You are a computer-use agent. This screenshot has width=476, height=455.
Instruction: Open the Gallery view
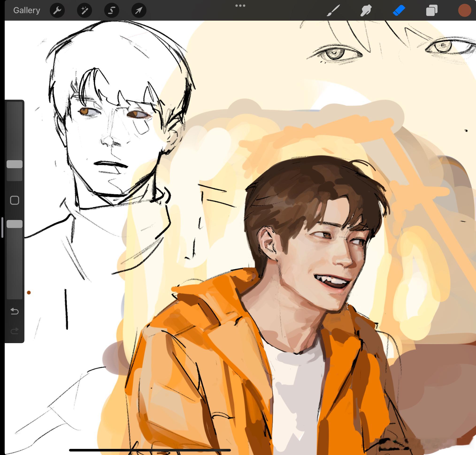tap(27, 10)
